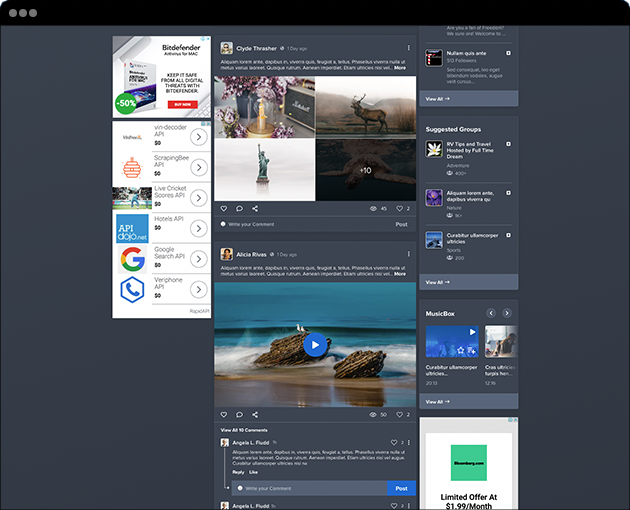The height and width of the screenshot is (510, 630).
Task: Open Veriphone API ad arrow
Action: [x=198, y=289]
